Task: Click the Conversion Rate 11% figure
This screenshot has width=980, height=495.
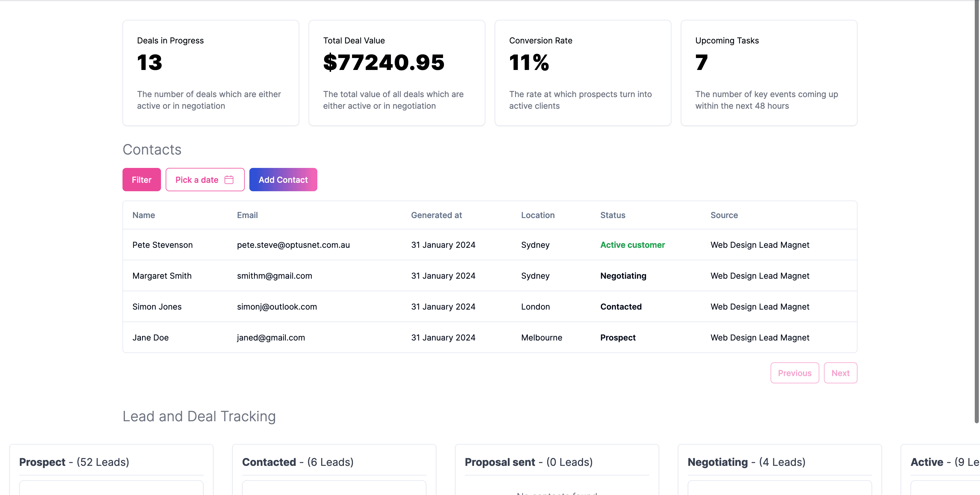Action: (x=529, y=62)
